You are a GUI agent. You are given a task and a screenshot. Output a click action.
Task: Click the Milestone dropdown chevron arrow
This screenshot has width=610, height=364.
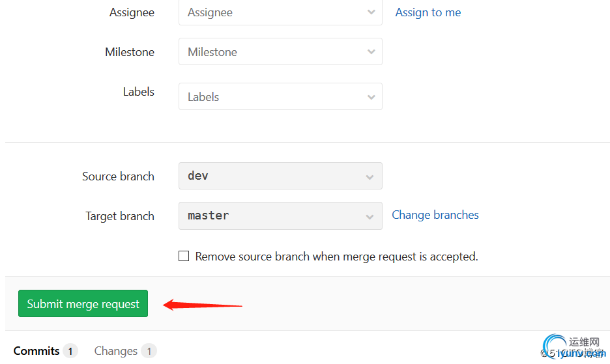pyautogui.click(x=371, y=52)
